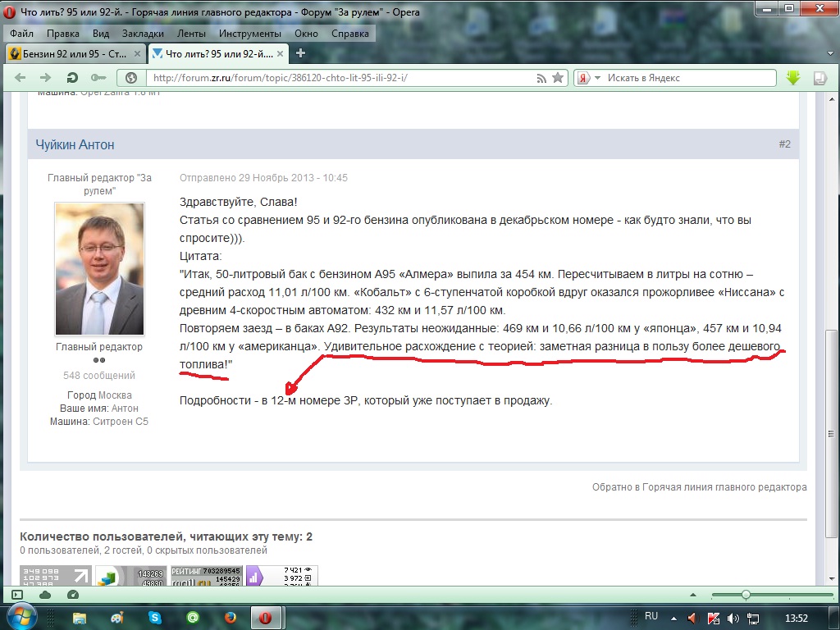Open the Правка menu
Viewport: 840px width, 630px height.
[62, 33]
